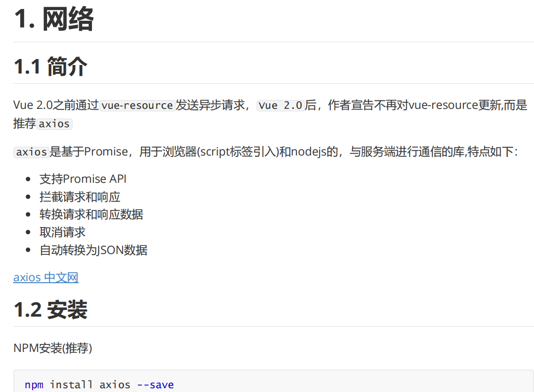The height and width of the screenshot is (392, 534).
Task: Click bullet item 转换请求和响应数据
Action: 91,214
